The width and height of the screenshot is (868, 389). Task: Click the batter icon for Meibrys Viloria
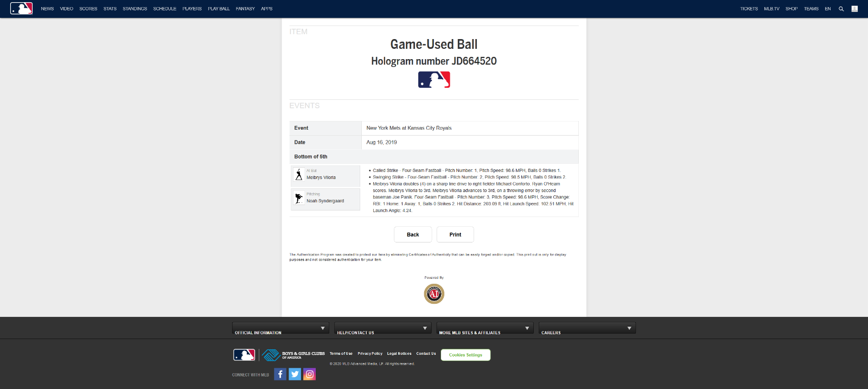click(x=299, y=175)
